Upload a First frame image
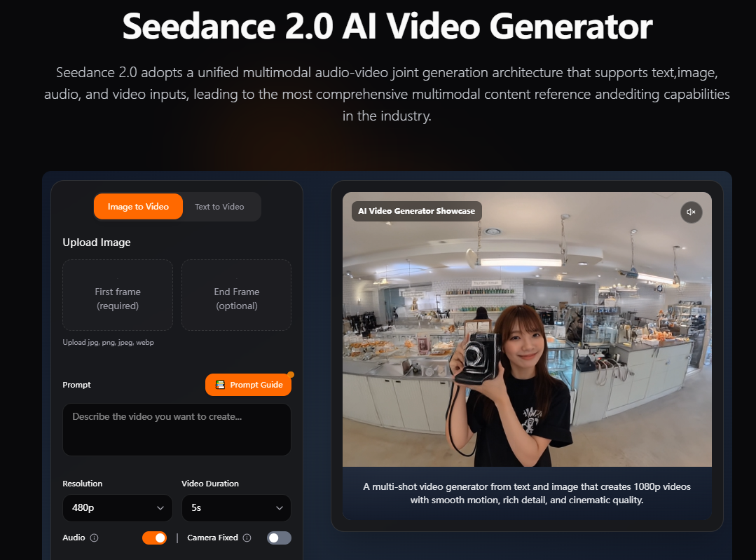756x560 pixels. pos(118,295)
